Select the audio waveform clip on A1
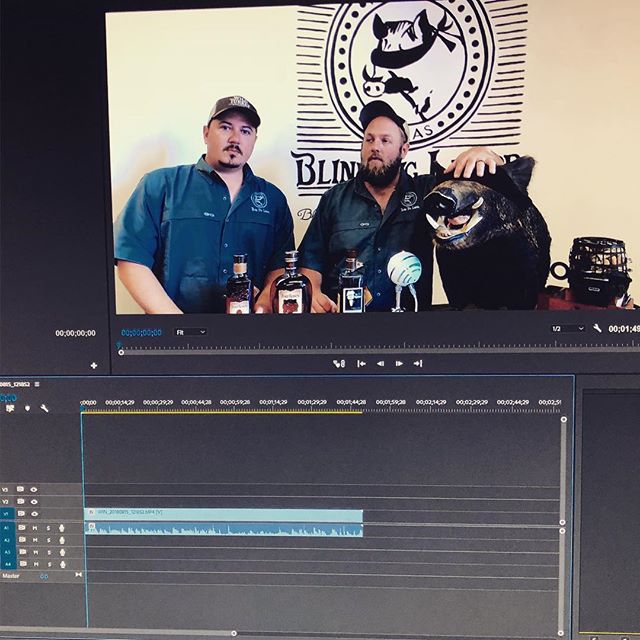Screen dimensions: 640x640 click(224, 529)
